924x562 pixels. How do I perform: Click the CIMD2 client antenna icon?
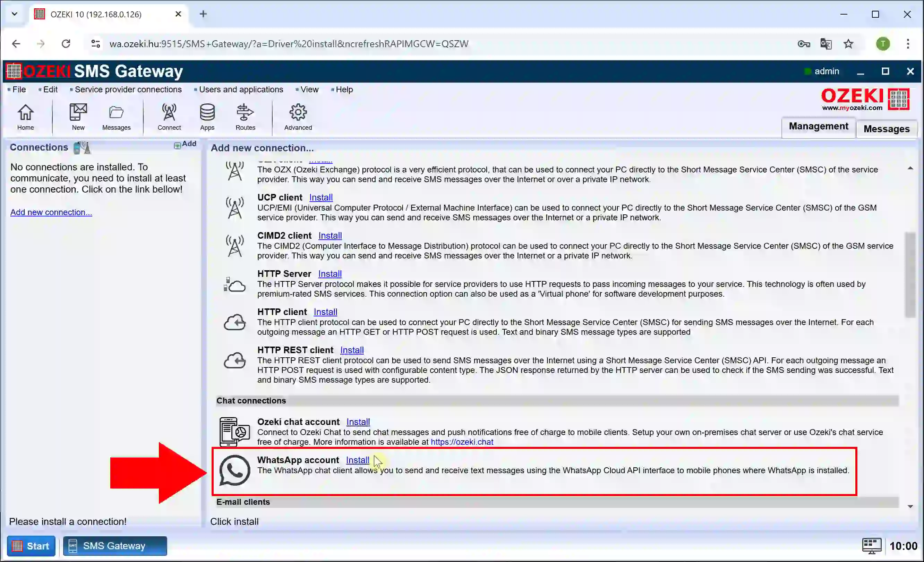point(235,246)
